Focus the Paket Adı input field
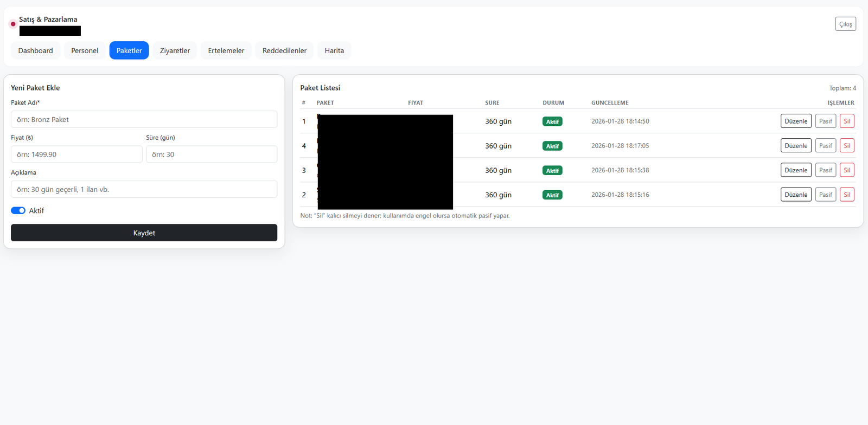The image size is (868, 425). (144, 119)
